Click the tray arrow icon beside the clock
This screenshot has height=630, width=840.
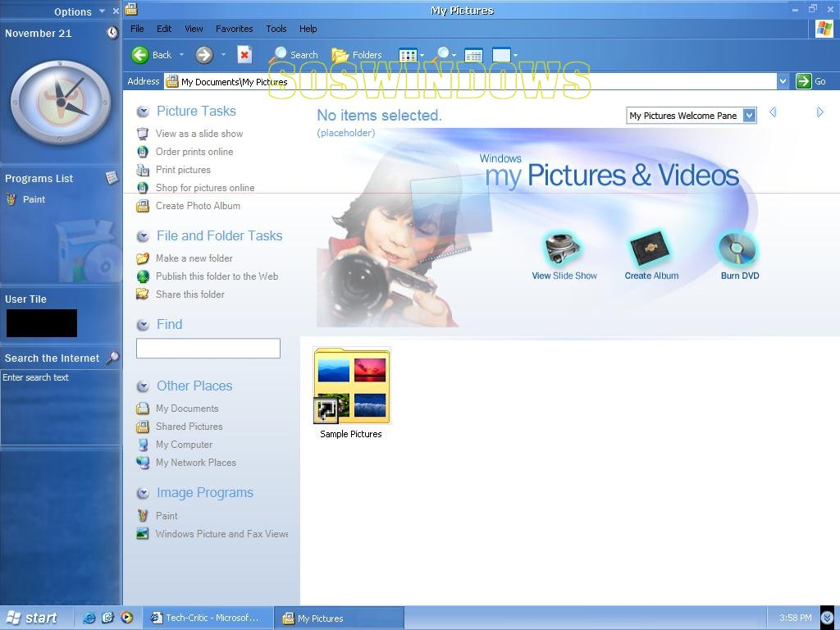pos(827,619)
